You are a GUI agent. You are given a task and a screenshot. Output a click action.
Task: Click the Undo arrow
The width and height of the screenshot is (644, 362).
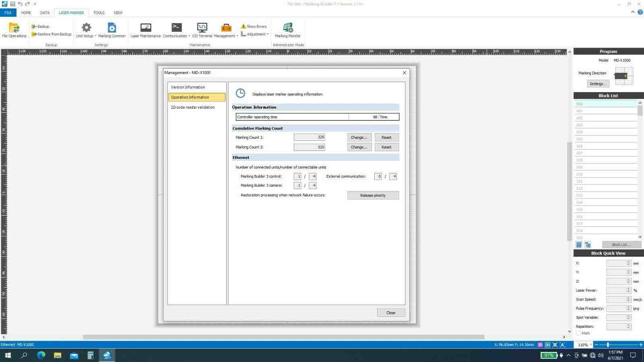pyautogui.click(x=20, y=4)
